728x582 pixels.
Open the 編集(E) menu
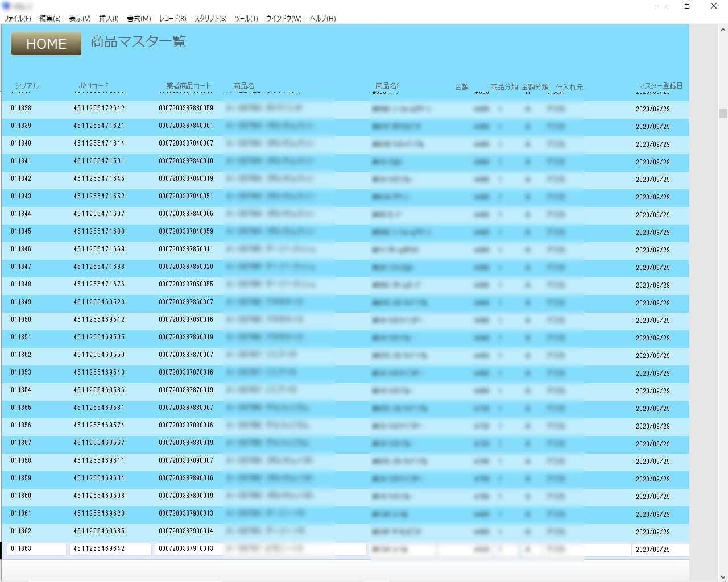(49, 19)
